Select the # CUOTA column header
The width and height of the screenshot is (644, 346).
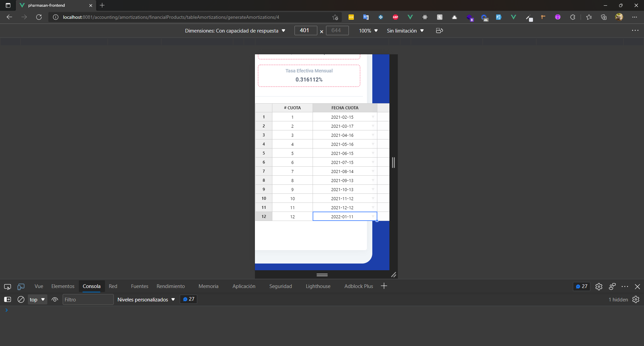292,108
